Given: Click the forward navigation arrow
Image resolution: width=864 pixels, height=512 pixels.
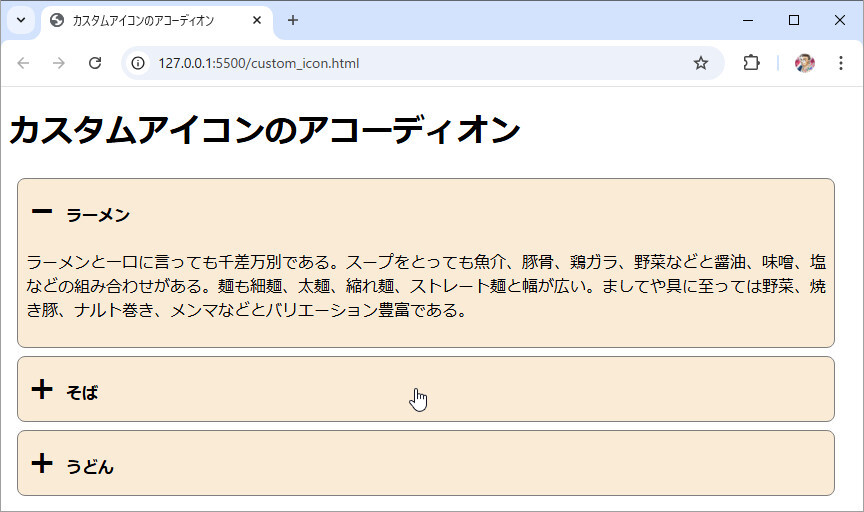Looking at the screenshot, I should (x=59, y=63).
